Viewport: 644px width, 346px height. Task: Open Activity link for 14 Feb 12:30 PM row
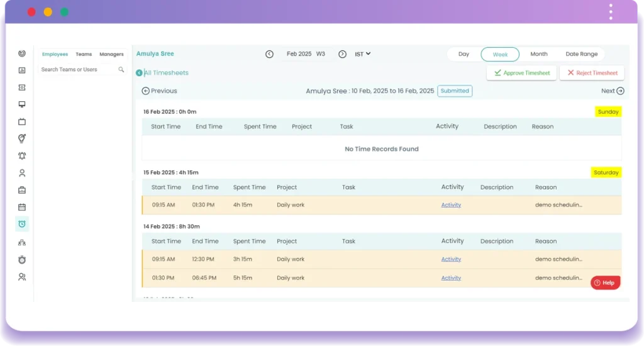pyautogui.click(x=451, y=259)
